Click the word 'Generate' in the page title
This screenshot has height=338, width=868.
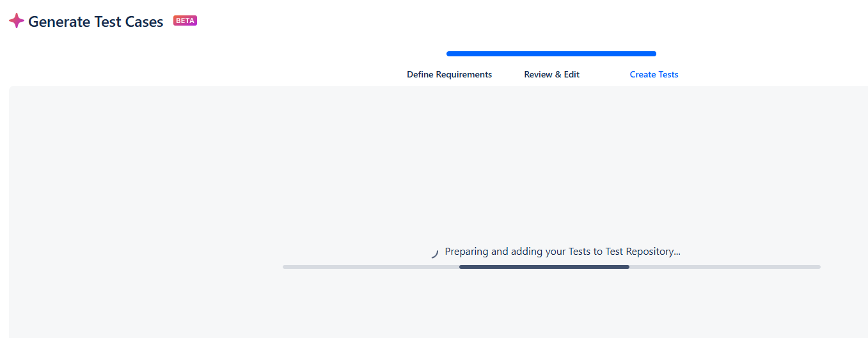59,21
